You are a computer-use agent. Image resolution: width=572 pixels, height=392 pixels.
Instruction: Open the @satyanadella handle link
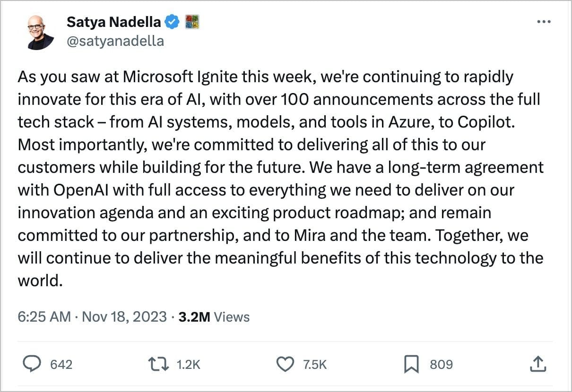coord(115,41)
